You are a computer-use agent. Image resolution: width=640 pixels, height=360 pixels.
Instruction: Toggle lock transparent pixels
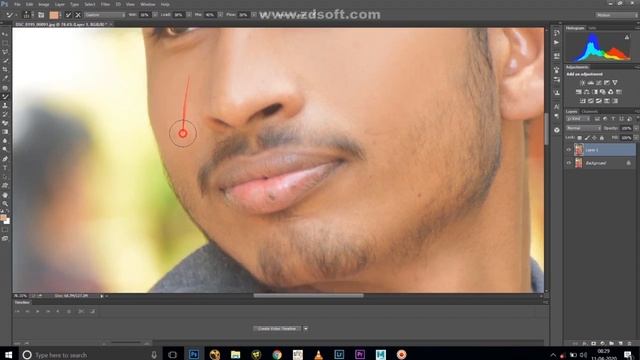[x=580, y=138]
